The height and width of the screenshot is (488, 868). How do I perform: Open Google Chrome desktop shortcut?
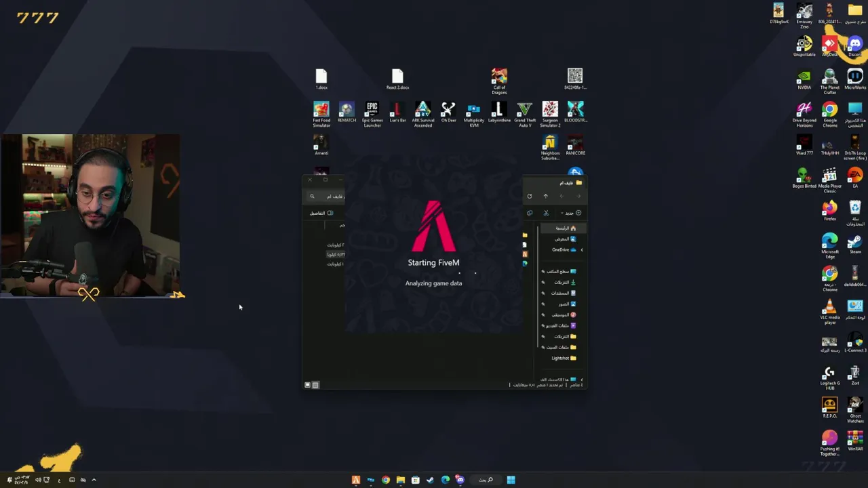click(x=830, y=114)
